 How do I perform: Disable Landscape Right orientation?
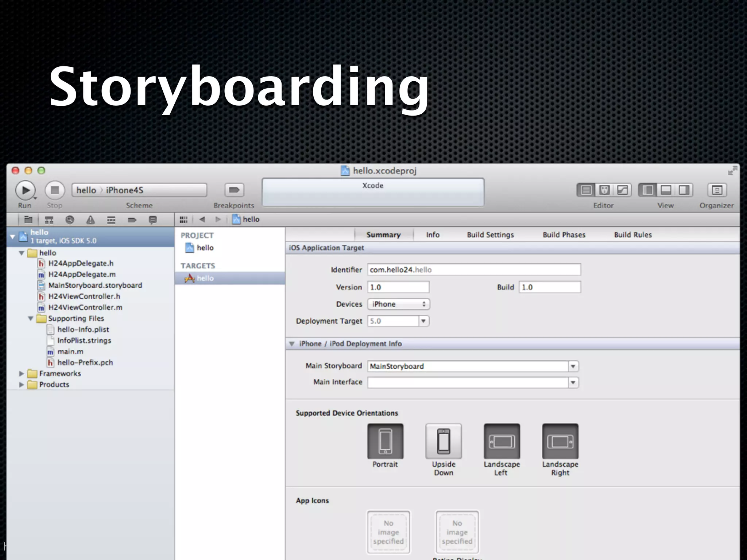[560, 441]
